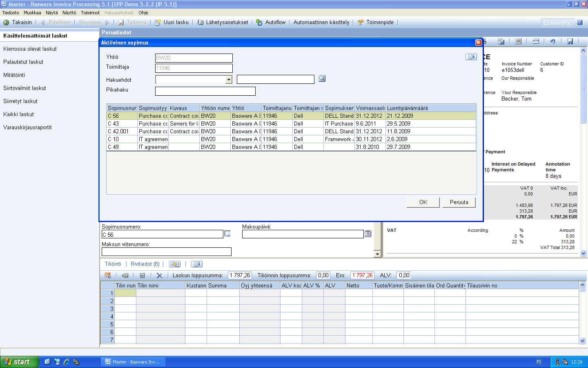Viewport: 588px width, 368px height.
Task: Click the floppy disk save icon
Action: [570, 41]
